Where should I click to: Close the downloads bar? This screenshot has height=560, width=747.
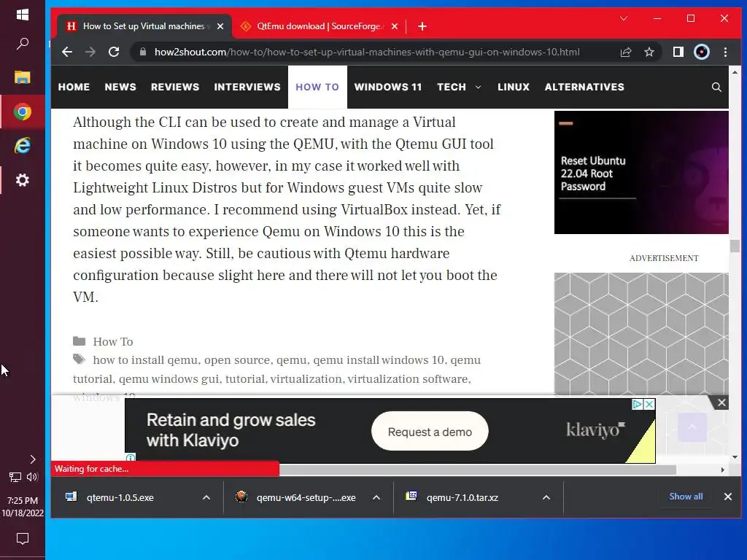[x=727, y=497]
